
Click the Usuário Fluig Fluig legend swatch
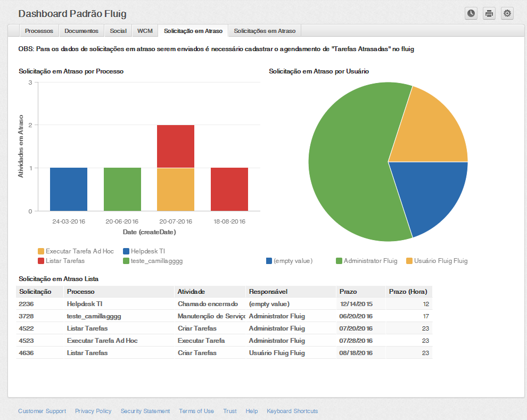[409, 261]
